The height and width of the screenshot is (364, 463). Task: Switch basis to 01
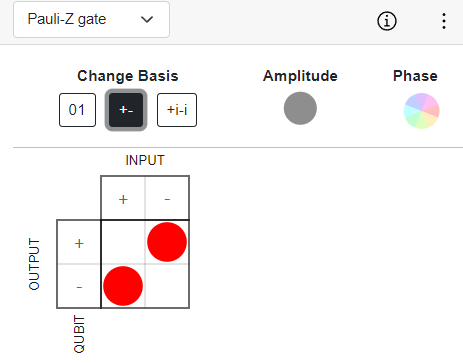(x=77, y=110)
